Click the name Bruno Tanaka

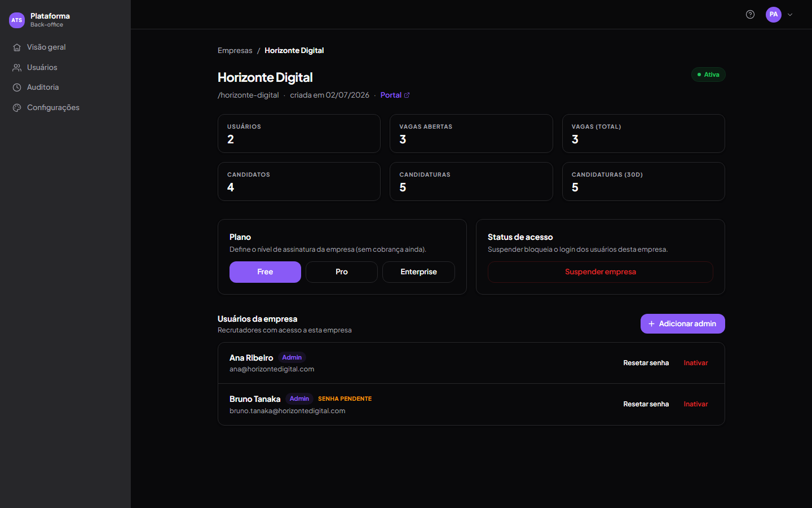point(255,399)
